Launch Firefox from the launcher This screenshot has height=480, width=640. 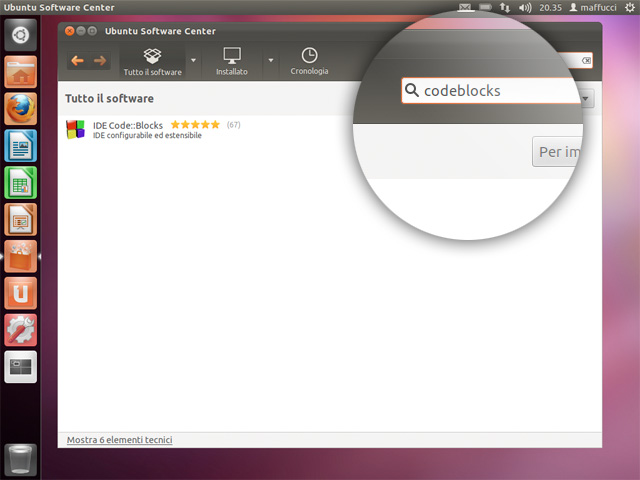pos(20,108)
